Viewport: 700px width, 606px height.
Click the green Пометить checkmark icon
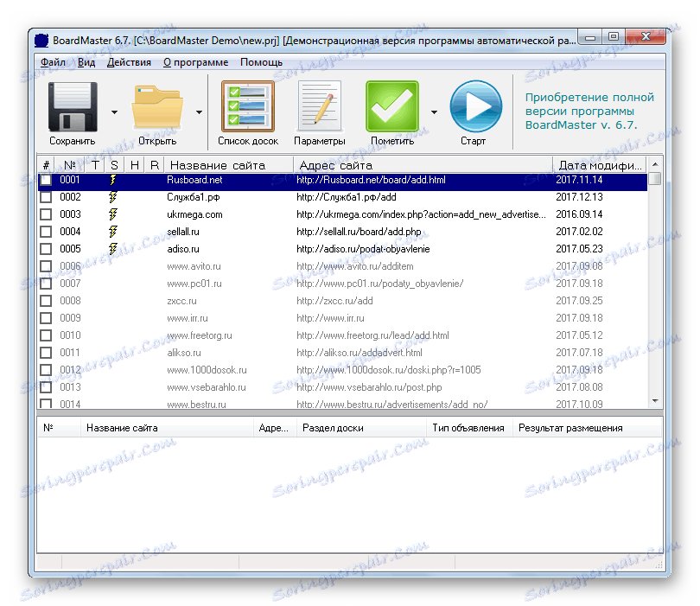[x=392, y=106]
